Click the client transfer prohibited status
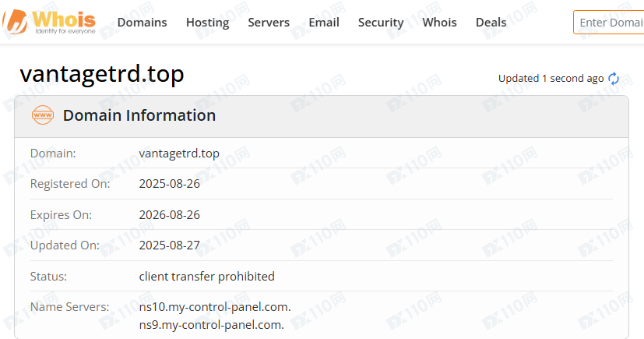Viewport: 644px width, 339px height. (x=206, y=276)
